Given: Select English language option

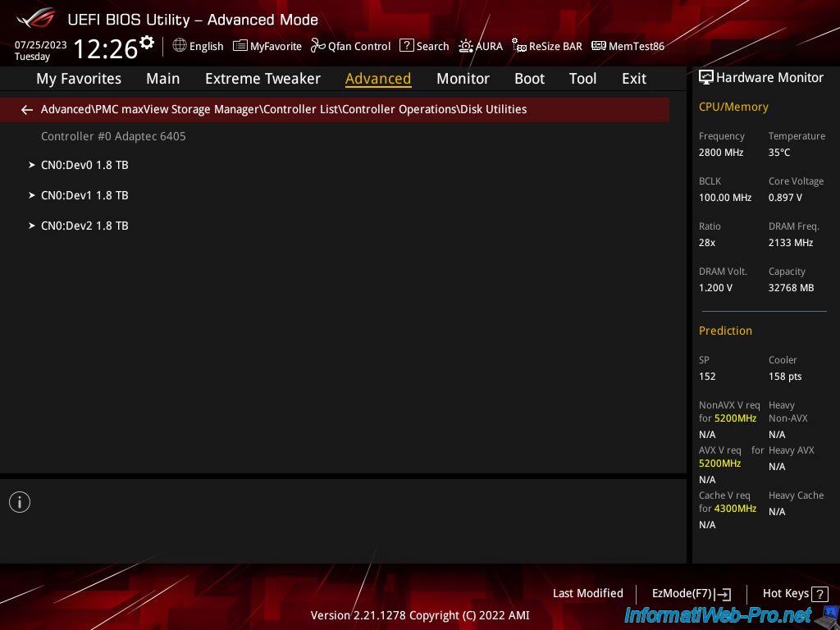Looking at the screenshot, I should click(206, 47).
